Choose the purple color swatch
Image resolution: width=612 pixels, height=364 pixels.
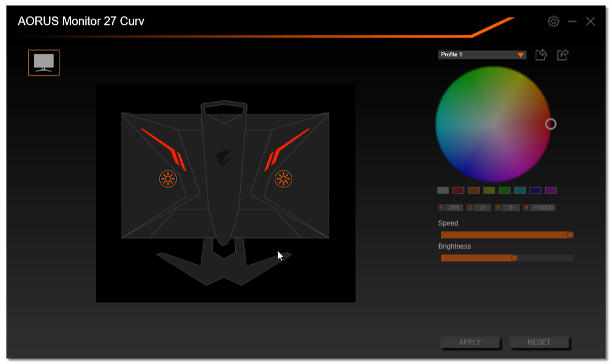pyautogui.click(x=551, y=190)
